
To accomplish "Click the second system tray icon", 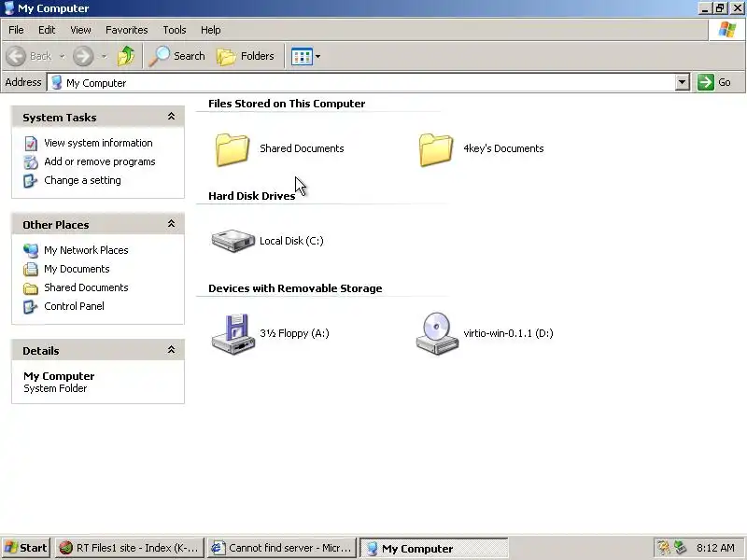I will (x=680, y=548).
